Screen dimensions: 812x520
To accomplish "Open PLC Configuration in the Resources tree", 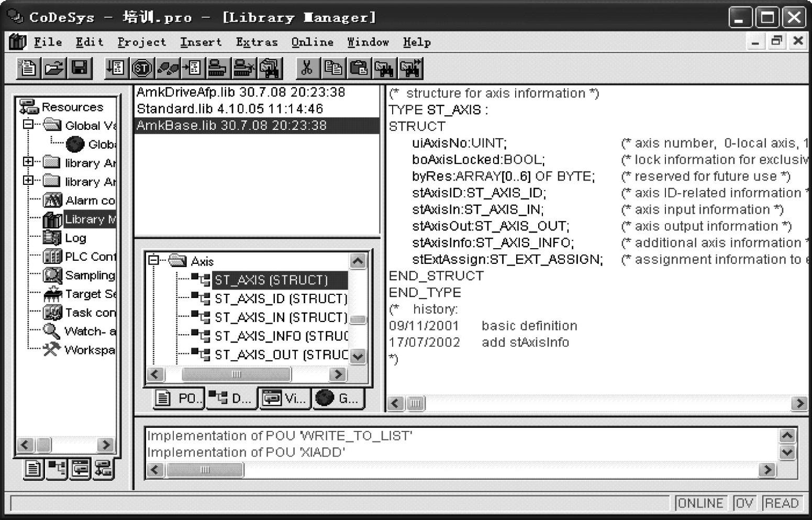I will [x=79, y=257].
